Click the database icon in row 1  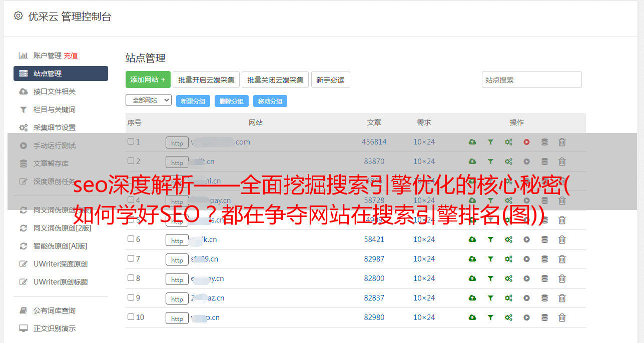(544, 142)
